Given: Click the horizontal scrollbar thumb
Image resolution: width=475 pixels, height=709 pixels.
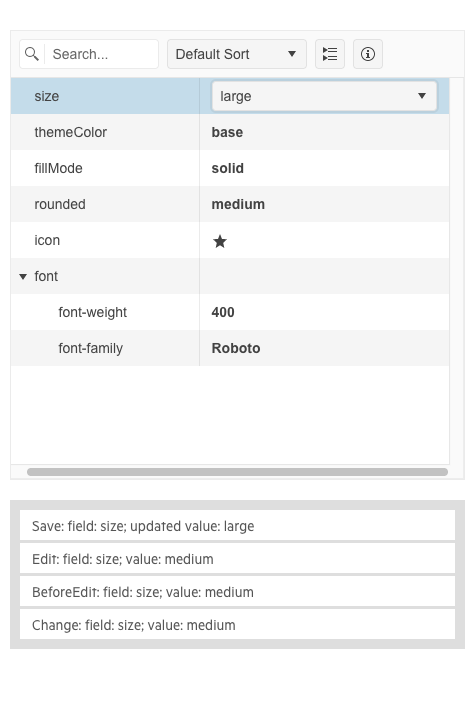Looking at the screenshot, I should pos(237,472).
